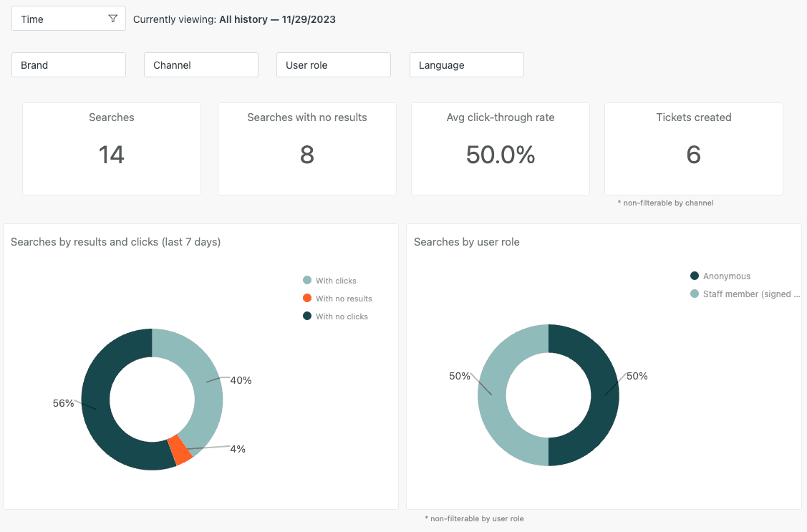The image size is (807, 532).
Task: Open the Brand filter dropdown
Action: (68, 64)
